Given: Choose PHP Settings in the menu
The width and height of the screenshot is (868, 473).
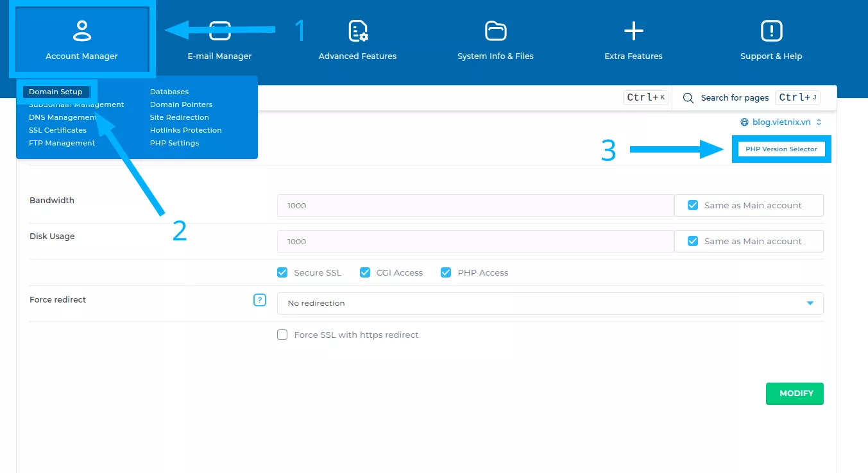Looking at the screenshot, I should [x=174, y=143].
